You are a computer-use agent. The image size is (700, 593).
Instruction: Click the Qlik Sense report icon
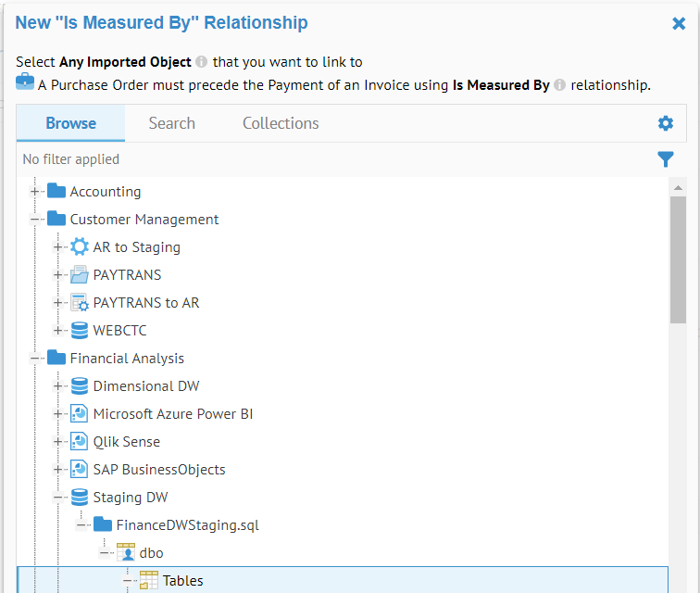[80, 442]
